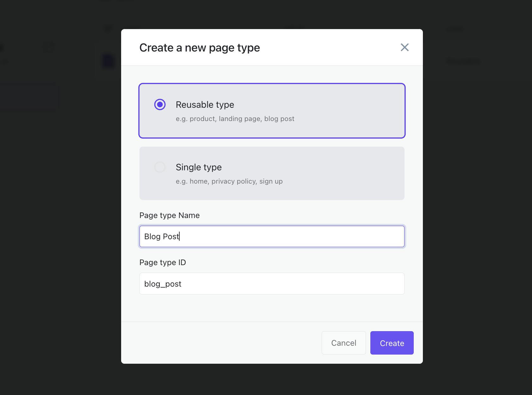The image size is (532, 395).
Task: Click the Page type ID label
Action: coord(163,262)
